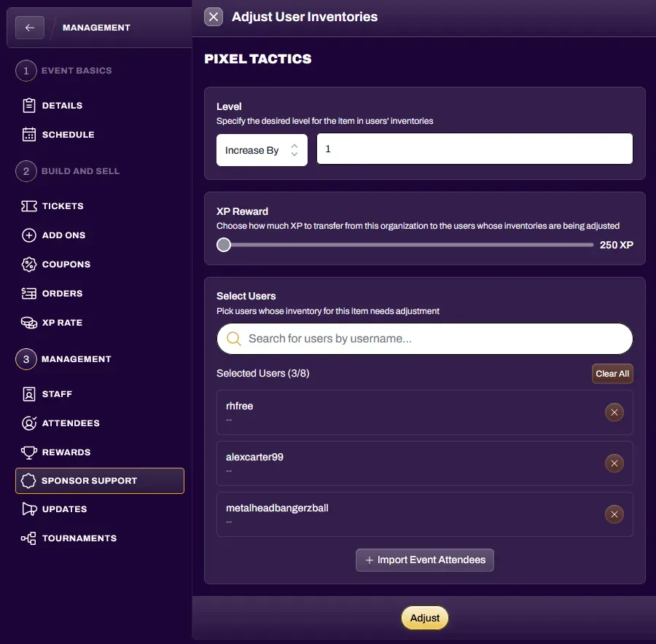Select Sponsor Support label text
The width and height of the screenshot is (656, 644).
pos(89,481)
